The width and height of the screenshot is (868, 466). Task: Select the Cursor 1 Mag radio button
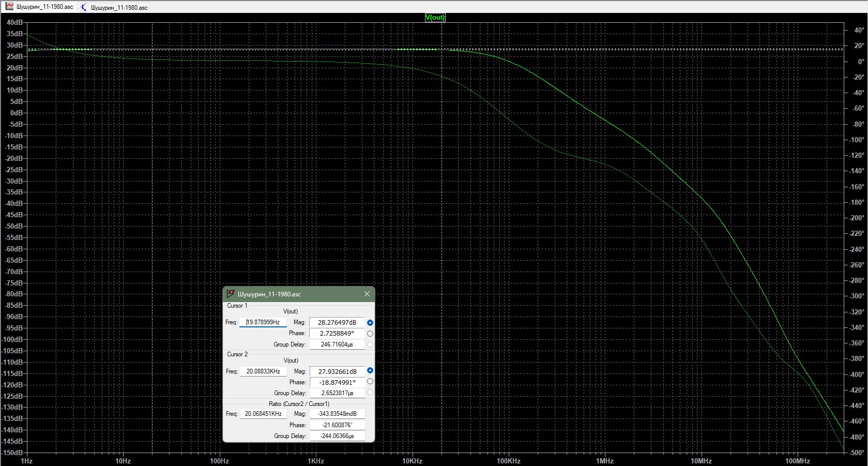(x=370, y=323)
